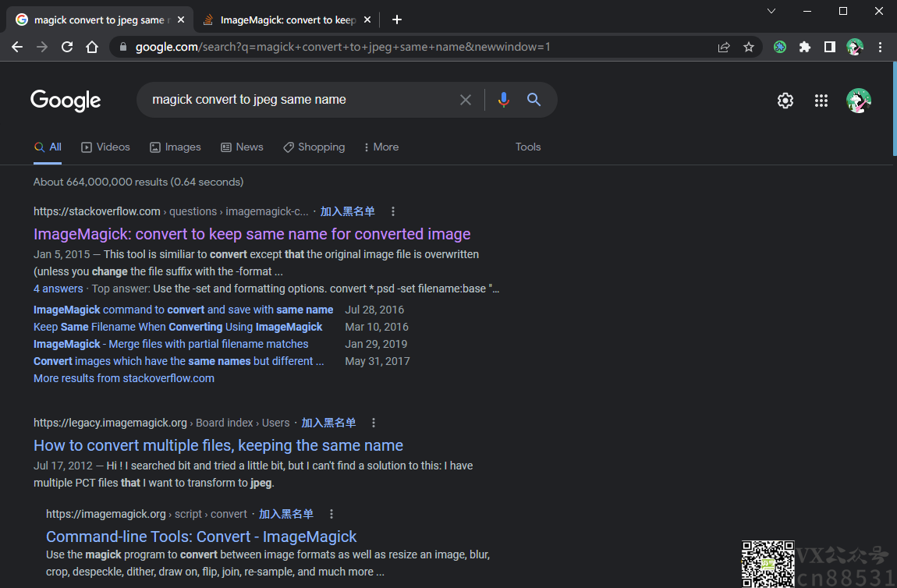The width and height of the screenshot is (897, 588).
Task: Open 'Convert images which have the same names' link
Action: tap(179, 362)
